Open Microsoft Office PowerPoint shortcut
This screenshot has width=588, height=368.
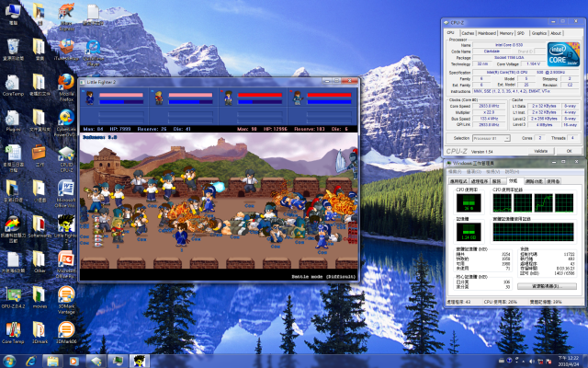point(66,264)
